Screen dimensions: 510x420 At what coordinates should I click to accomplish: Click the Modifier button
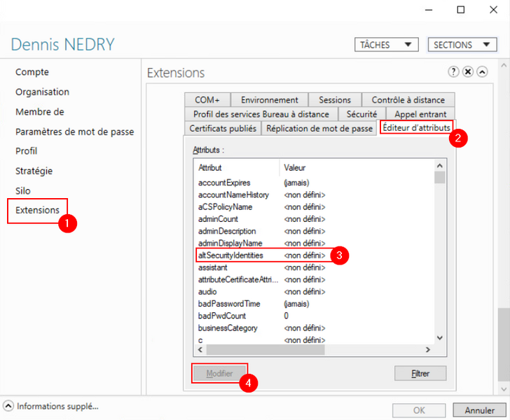(x=220, y=374)
